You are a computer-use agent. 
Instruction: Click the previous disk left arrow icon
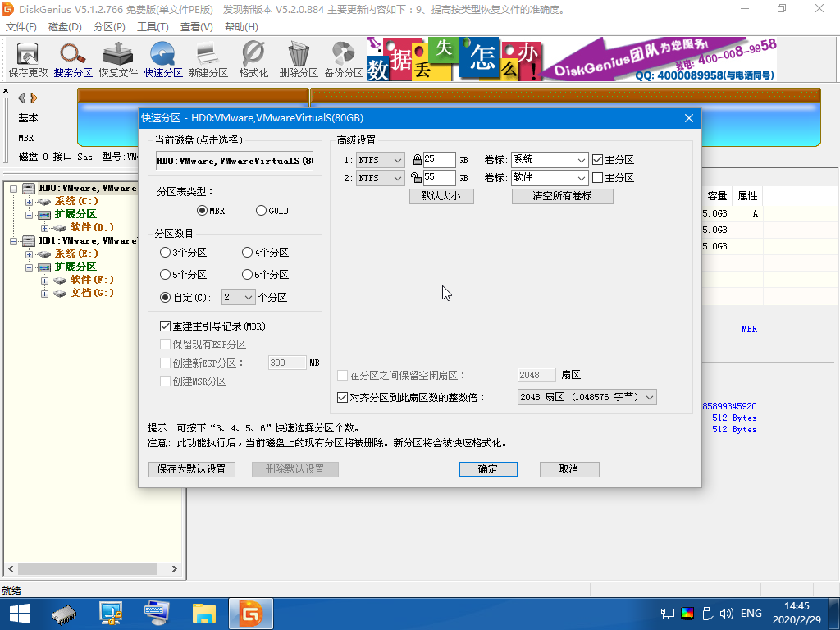click(x=21, y=98)
